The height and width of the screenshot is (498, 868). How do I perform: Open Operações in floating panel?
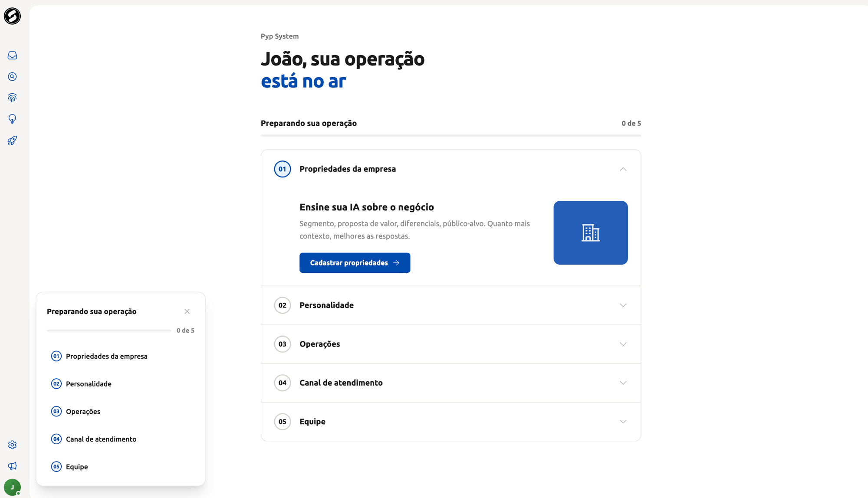(121, 411)
